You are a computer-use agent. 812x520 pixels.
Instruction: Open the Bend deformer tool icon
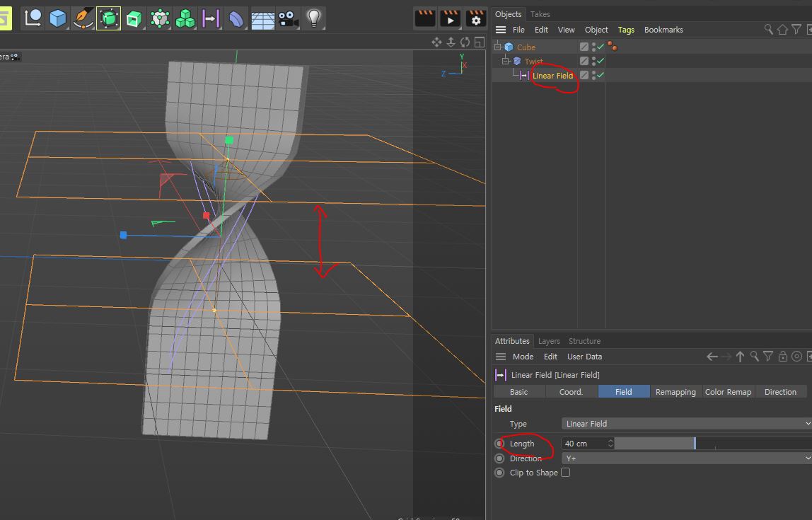click(x=236, y=18)
